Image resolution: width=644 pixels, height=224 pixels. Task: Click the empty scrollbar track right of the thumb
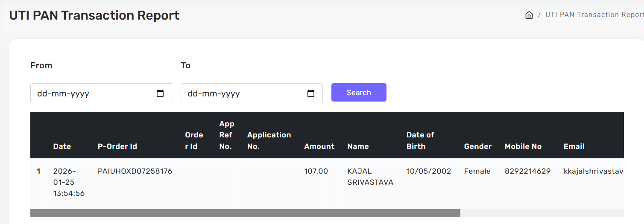point(542,213)
